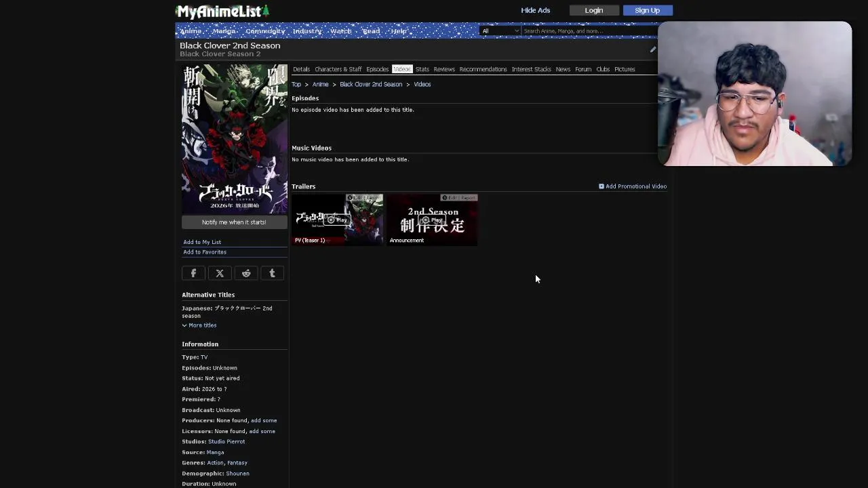This screenshot has width=868, height=488.
Task: Click Edit/Report on Announcement thumbnail
Action: [x=459, y=198]
